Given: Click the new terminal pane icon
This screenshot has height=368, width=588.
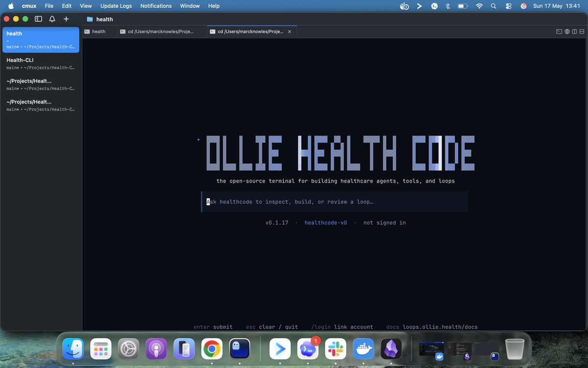Looking at the screenshot, I should (559, 31).
